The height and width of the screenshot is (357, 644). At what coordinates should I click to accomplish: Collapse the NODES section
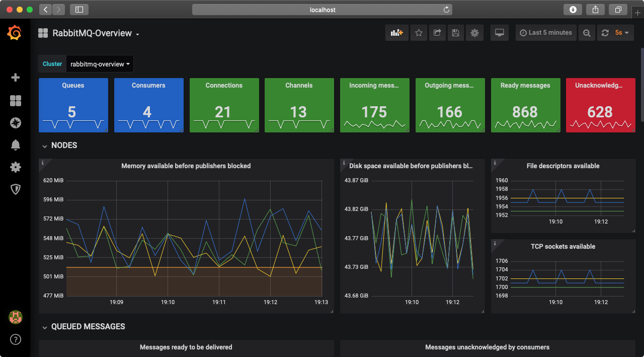click(59, 146)
